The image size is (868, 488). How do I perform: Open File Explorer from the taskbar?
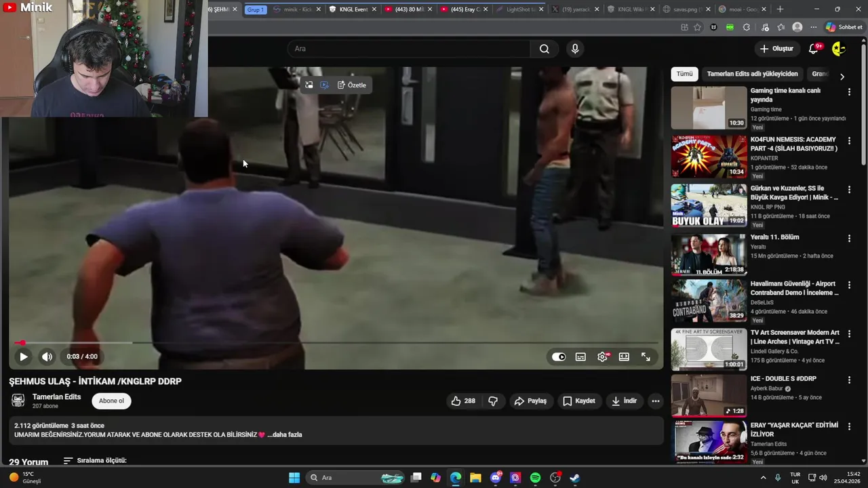point(475,478)
